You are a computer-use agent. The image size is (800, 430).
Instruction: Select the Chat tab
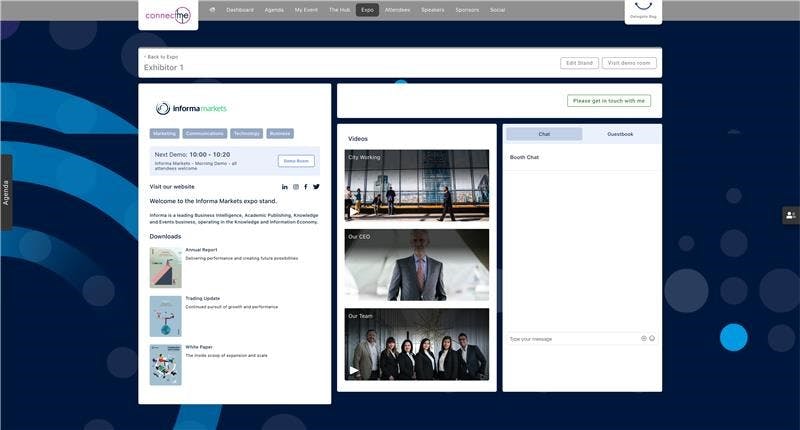pos(544,134)
